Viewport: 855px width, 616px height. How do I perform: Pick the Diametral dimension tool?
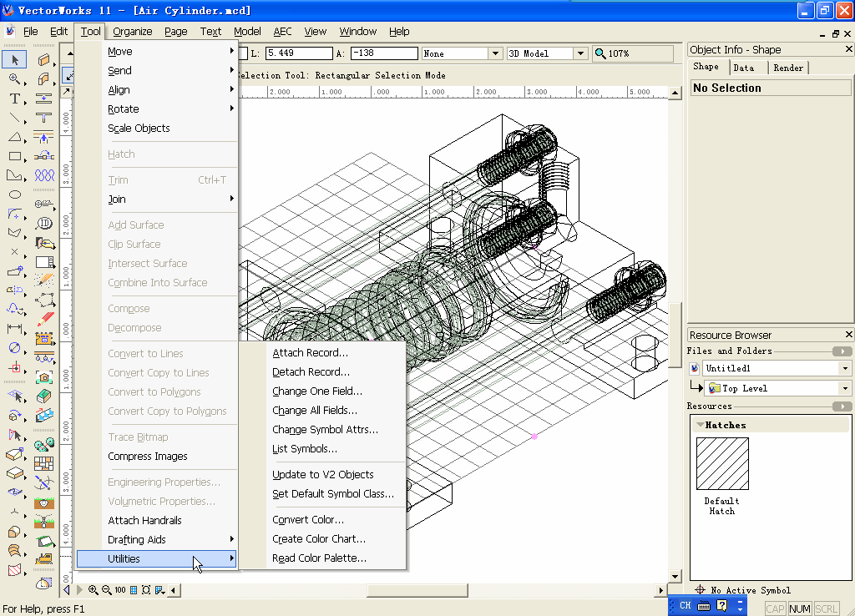(x=15, y=348)
